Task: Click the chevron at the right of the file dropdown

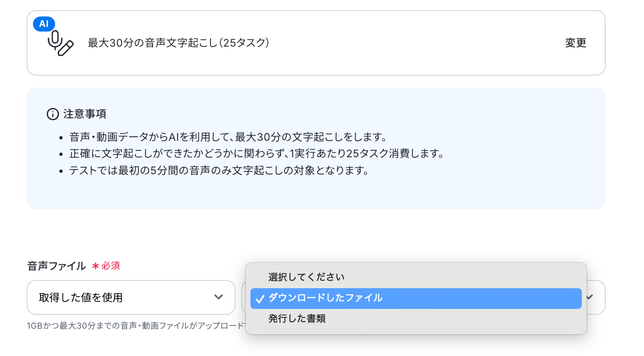Action: point(590,297)
